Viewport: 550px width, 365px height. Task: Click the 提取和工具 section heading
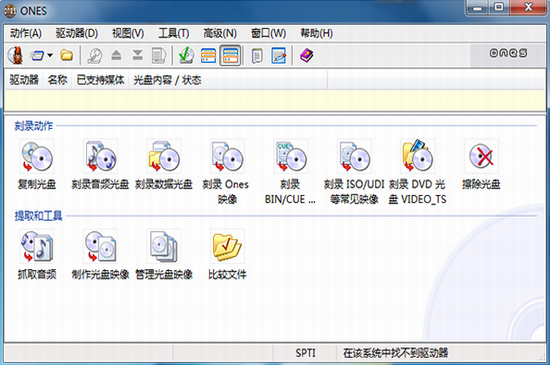38,216
